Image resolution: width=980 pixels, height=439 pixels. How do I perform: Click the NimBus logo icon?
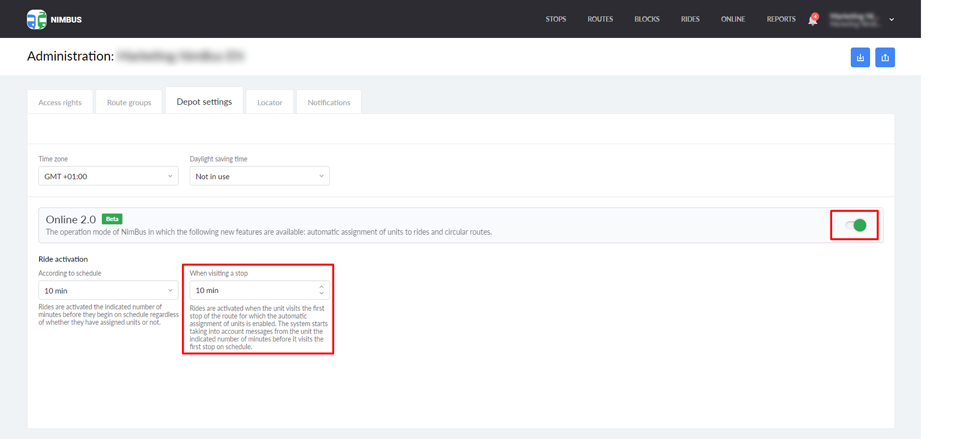click(36, 20)
